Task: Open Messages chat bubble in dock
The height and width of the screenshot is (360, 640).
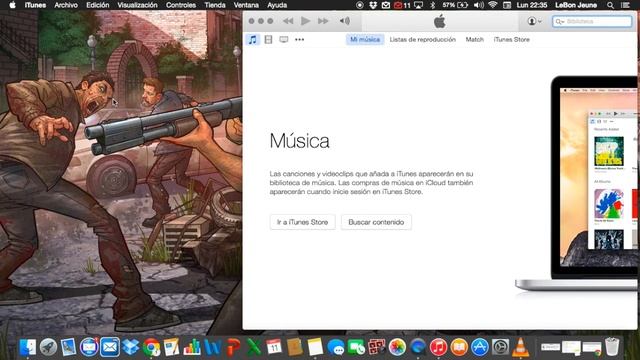Action: (x=336, y=347)
